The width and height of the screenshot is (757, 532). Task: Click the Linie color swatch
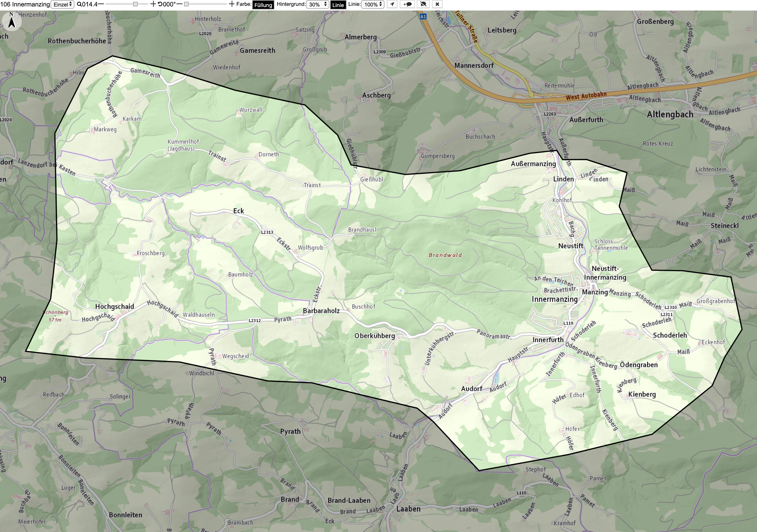(338, 5)
